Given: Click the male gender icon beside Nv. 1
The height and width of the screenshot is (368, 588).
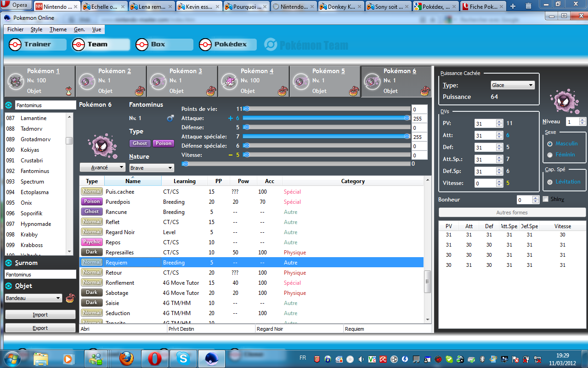Looking at the screenshot, I should coord(170,118).
